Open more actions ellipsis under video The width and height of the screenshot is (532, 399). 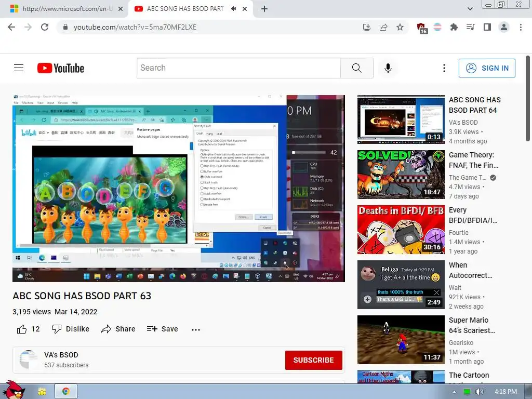tap(196, 329)
